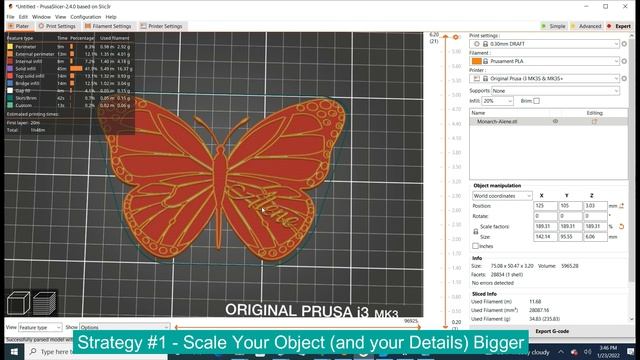Click the layer slider settings cog

[x=456, y=37]
